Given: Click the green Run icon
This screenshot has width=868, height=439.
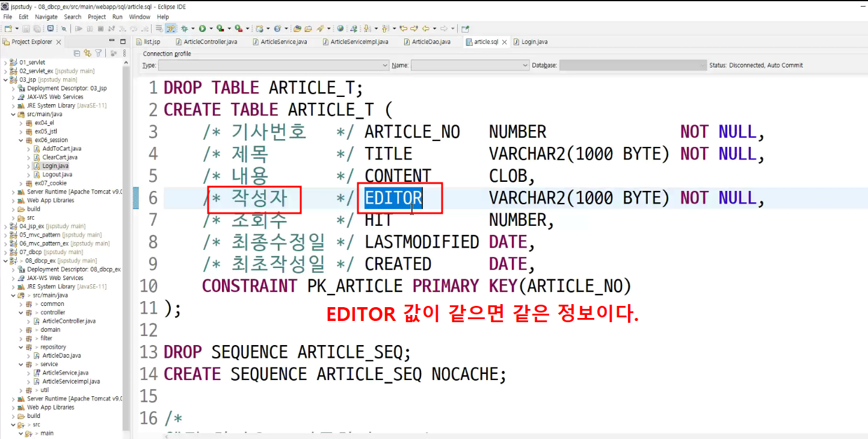Looking at the screenshot, I should [202, 28].
